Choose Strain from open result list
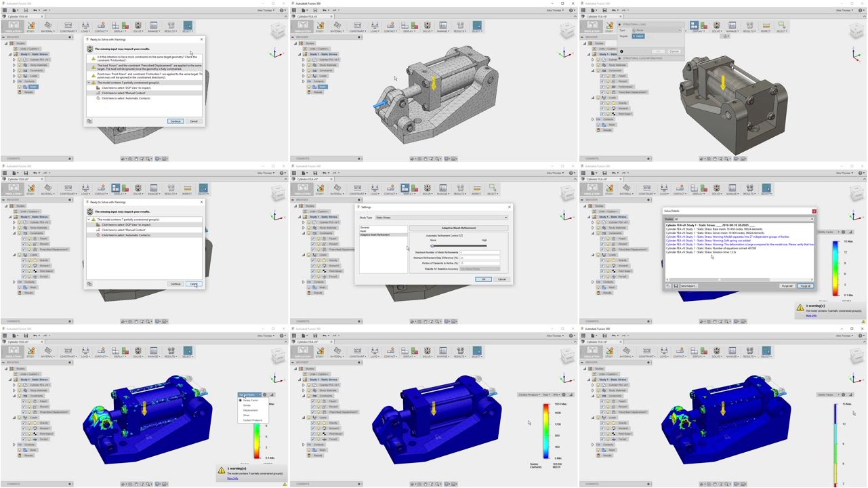Screen dimensions: 868x488 (x=246, y=415)
